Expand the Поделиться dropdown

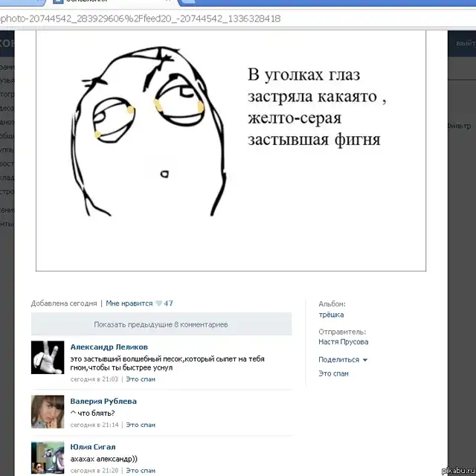click(x=343, y=359)
